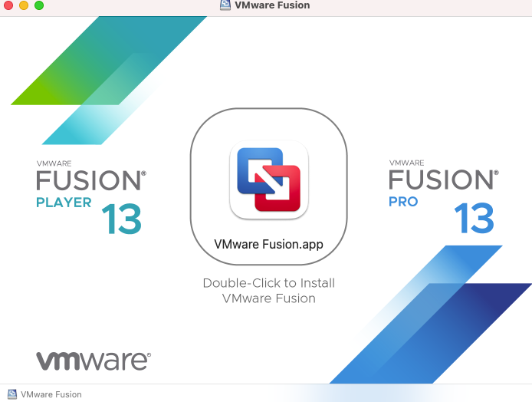The width and height of the screenshot is (532, 402).
Task: Click the disk image icon in title bar
Action: click(x=225, y=5)
